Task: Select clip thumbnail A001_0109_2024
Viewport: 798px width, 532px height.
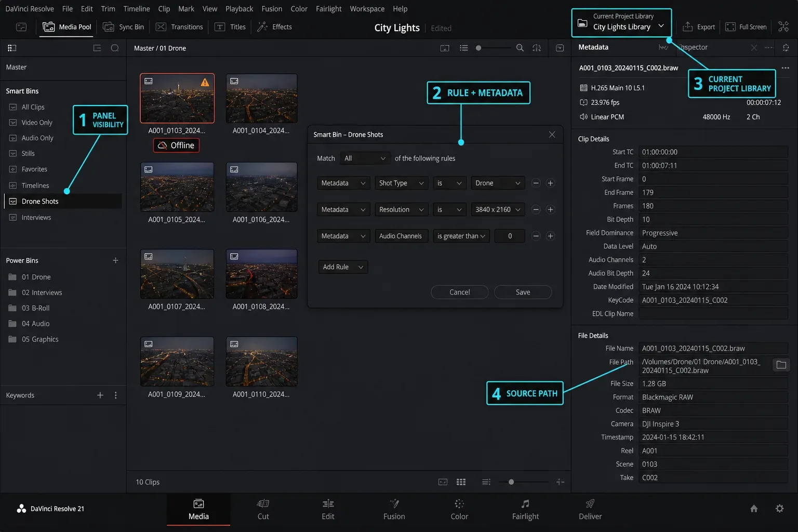Action: [177, 362]
